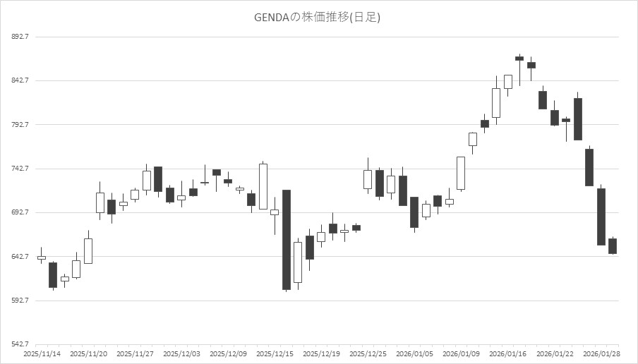This screenshot has width=638, height=364.
Task: Click the 2026/01/05 x-axis date
Action: click(414, 353)
